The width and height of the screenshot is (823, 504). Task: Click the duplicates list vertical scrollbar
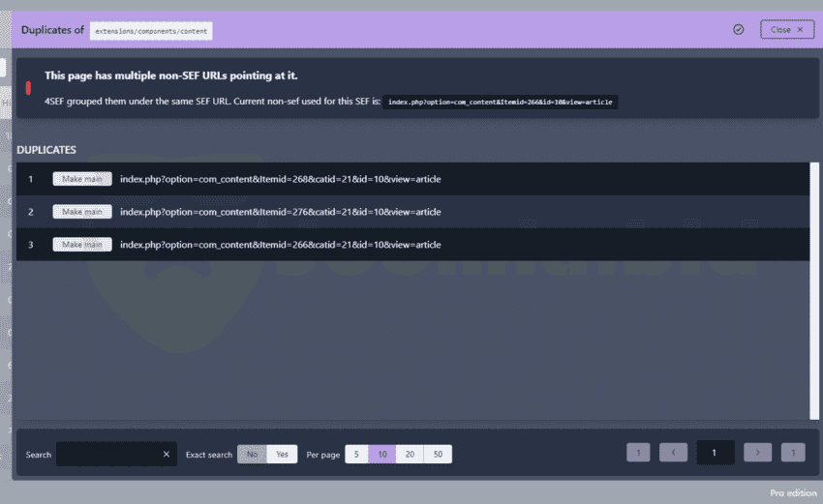[814, 290]
